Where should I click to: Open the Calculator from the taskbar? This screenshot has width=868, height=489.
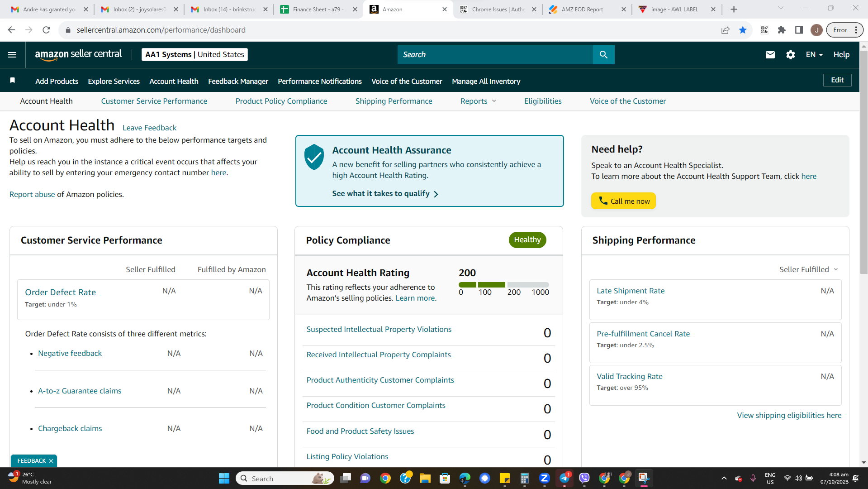(x=525, y=479)
